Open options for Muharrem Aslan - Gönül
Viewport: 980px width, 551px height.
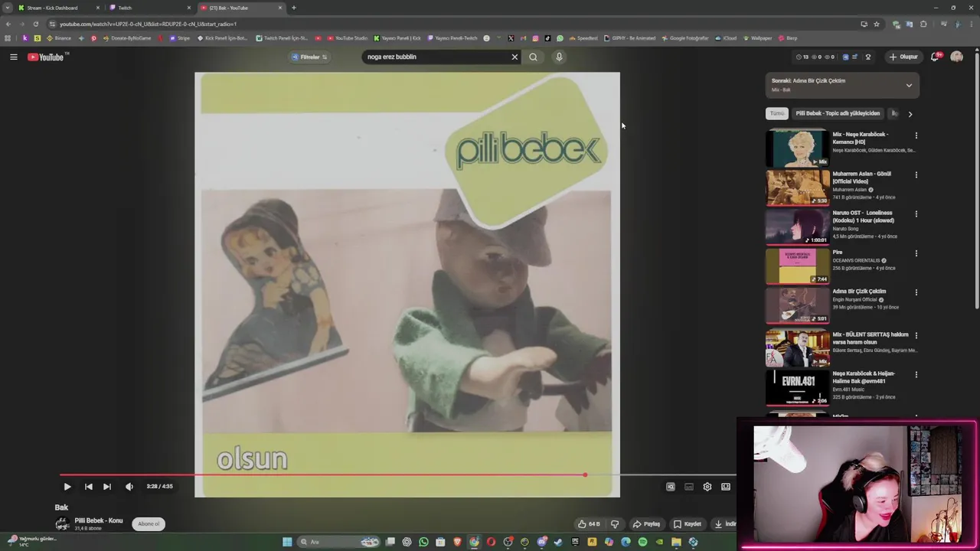(916, 174)
